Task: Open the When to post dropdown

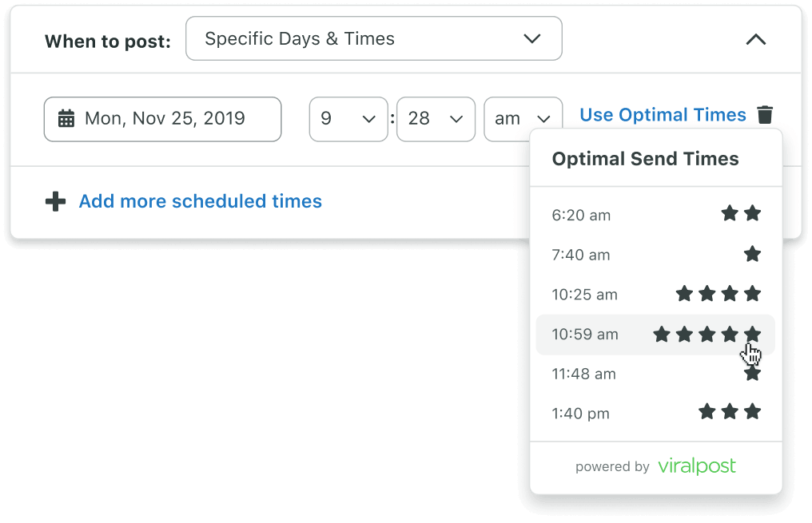Action: [x=373, y=38]
